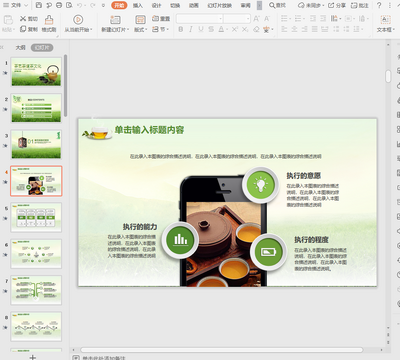This screenshot has height=360, width=400.
Task: Click the Comment (批注) button
Action: tap(360, 5)
